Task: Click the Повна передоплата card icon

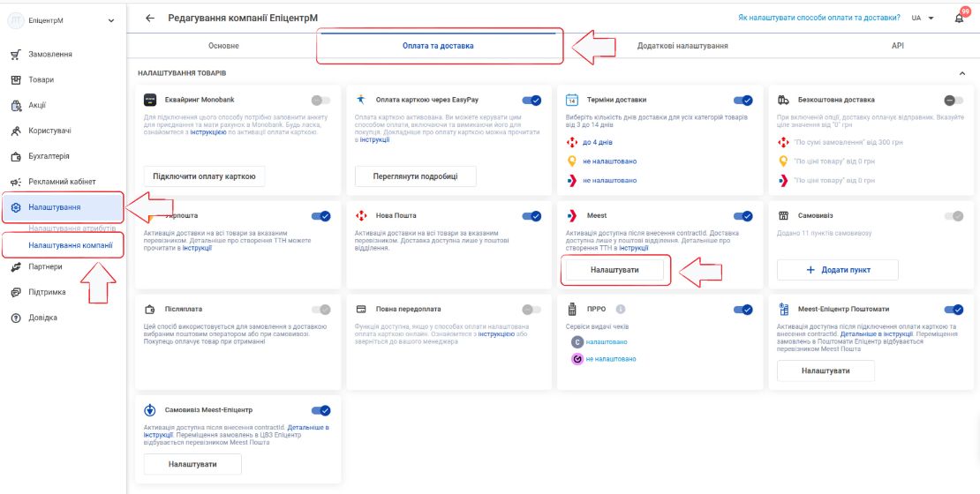Action: point(360,309)
